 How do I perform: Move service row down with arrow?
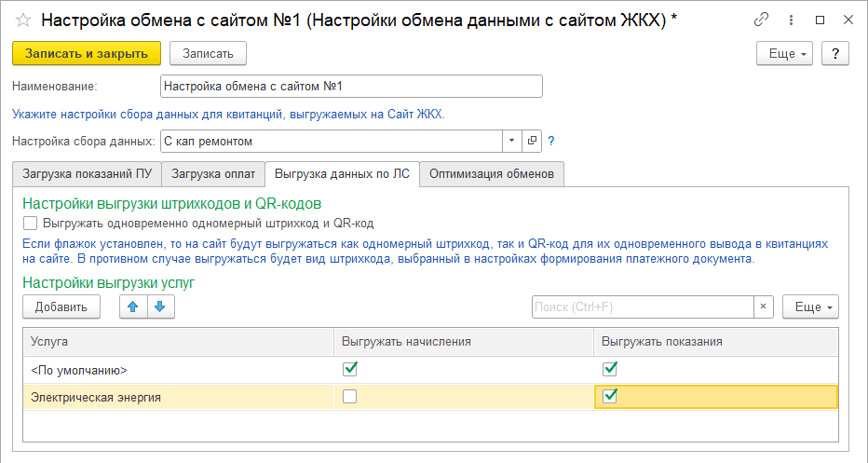point(158,306)
